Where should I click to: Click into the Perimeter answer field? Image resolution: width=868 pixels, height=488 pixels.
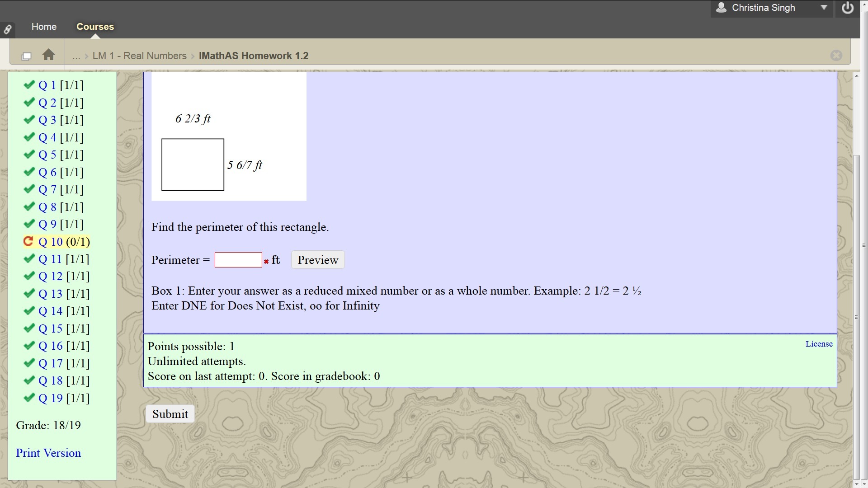point(238,260)
